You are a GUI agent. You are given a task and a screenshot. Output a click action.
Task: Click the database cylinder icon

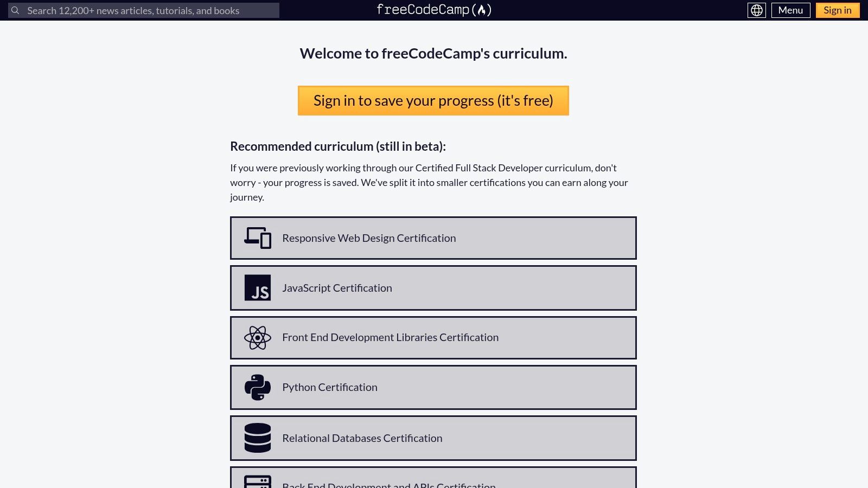pos(258,438)
